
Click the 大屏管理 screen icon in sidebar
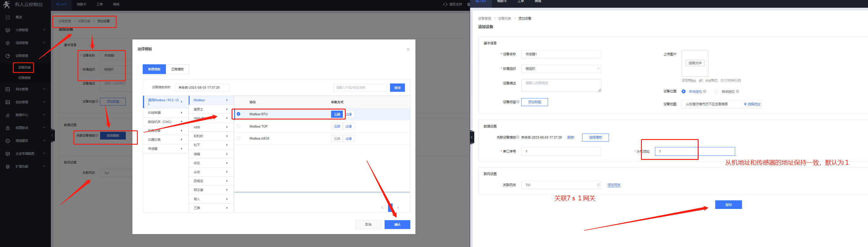point(8,30)
